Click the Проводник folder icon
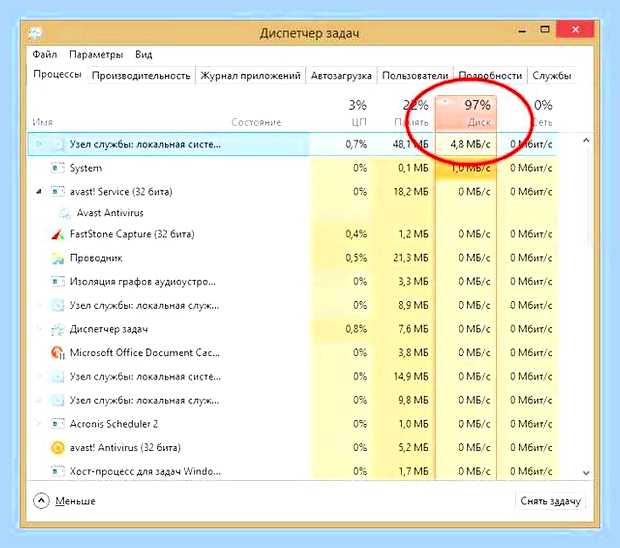 58,258
